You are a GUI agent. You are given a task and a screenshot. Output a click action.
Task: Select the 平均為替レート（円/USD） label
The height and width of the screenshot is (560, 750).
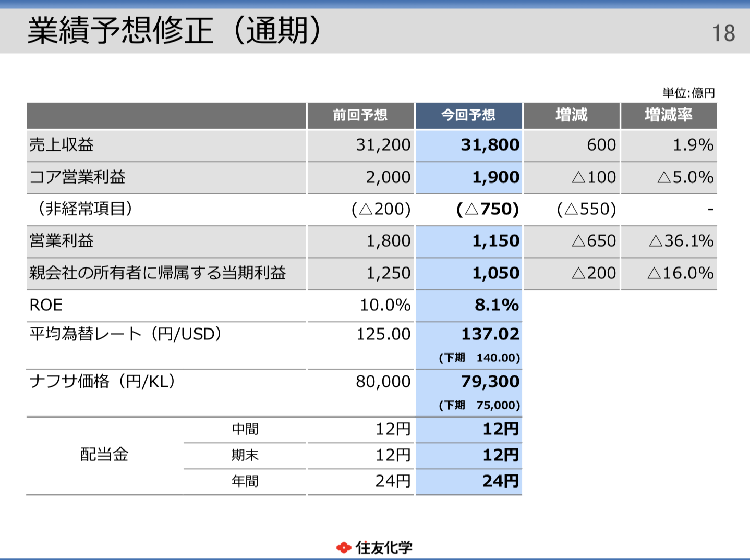(126, 334)
